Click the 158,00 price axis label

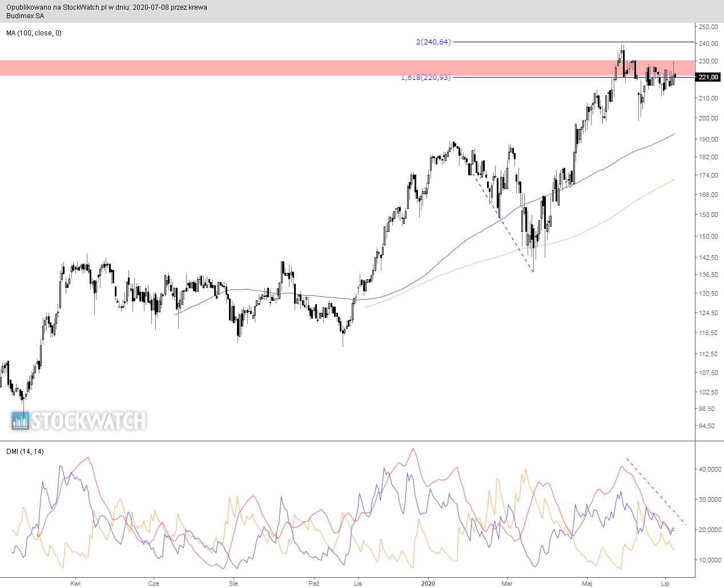[710, 215]
